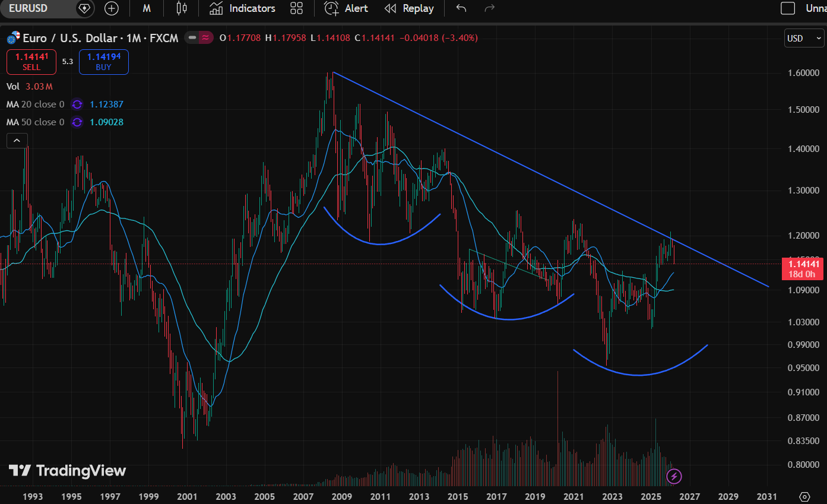Click the MA 20 refresh icon

tap(77, 104)
